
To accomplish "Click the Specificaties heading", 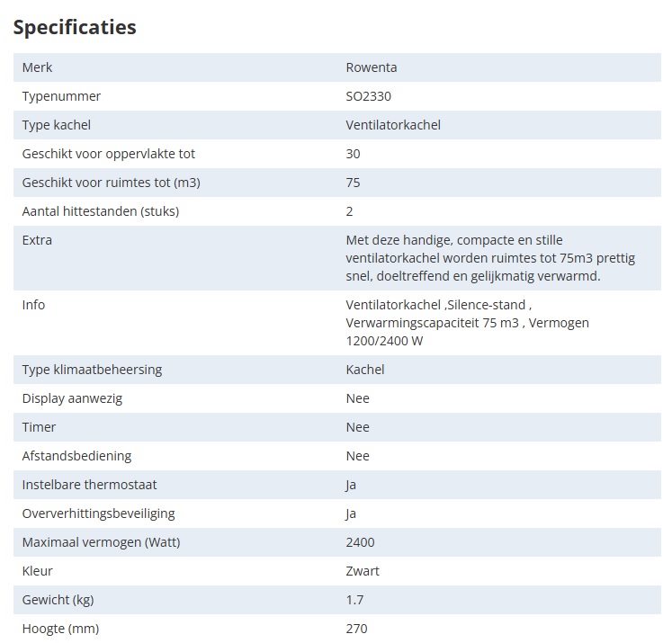I will pos(75,27).
